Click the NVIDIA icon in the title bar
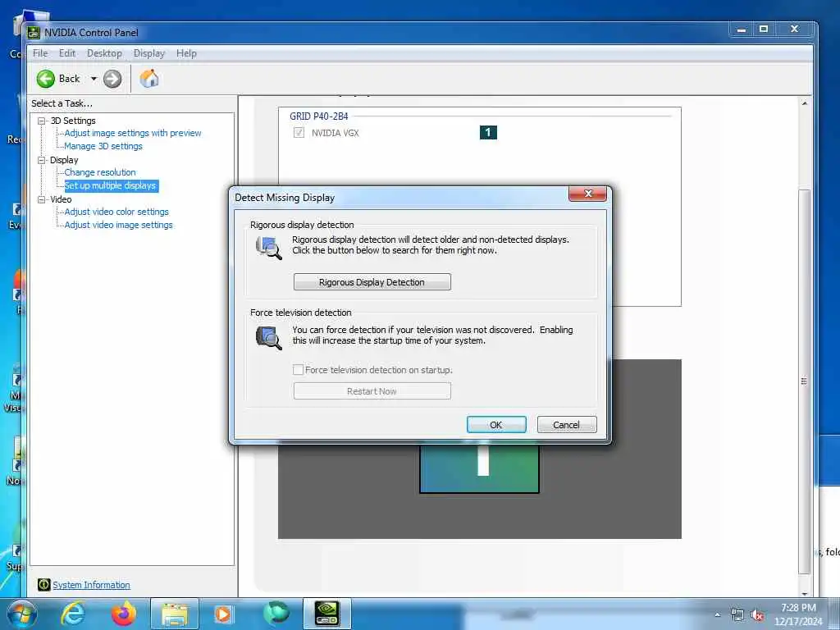 coord(34,33)
